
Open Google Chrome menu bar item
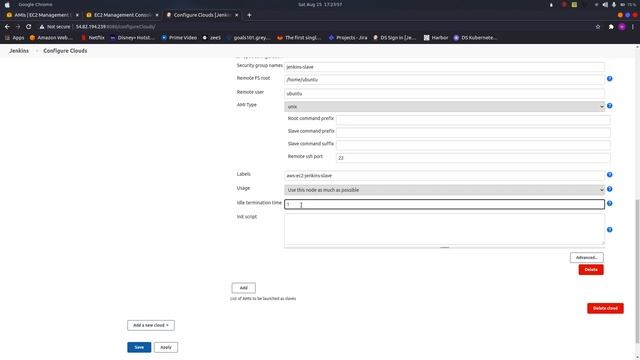click(35, 4)
